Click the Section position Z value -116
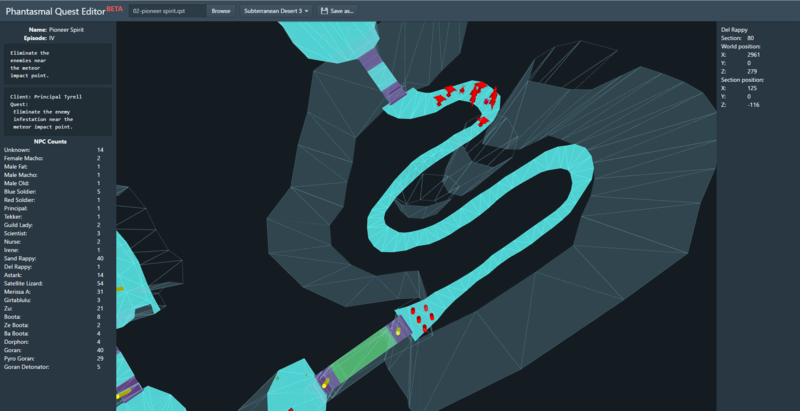The height and width of the screenshot is (411, 800). tap(753, 105)
